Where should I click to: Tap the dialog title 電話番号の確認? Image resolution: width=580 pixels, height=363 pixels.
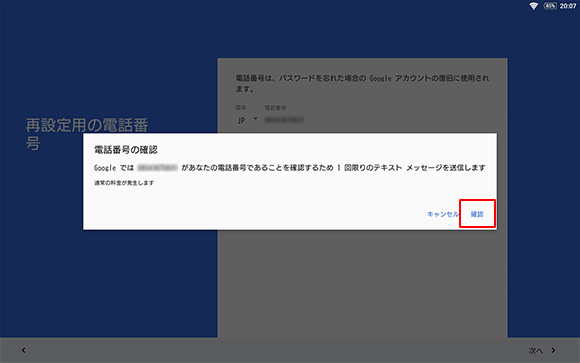coord(126,150)
